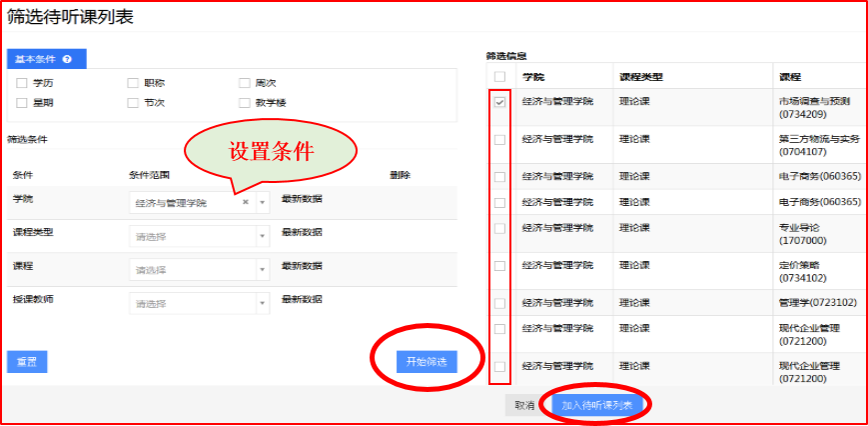
Task: Toggle the 节次 checkbox
Action: point(133,102)
